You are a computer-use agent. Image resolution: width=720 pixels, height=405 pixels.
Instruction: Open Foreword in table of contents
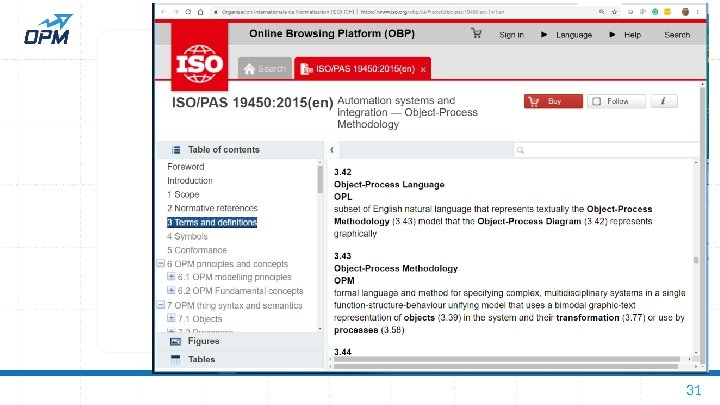[186, 167]
